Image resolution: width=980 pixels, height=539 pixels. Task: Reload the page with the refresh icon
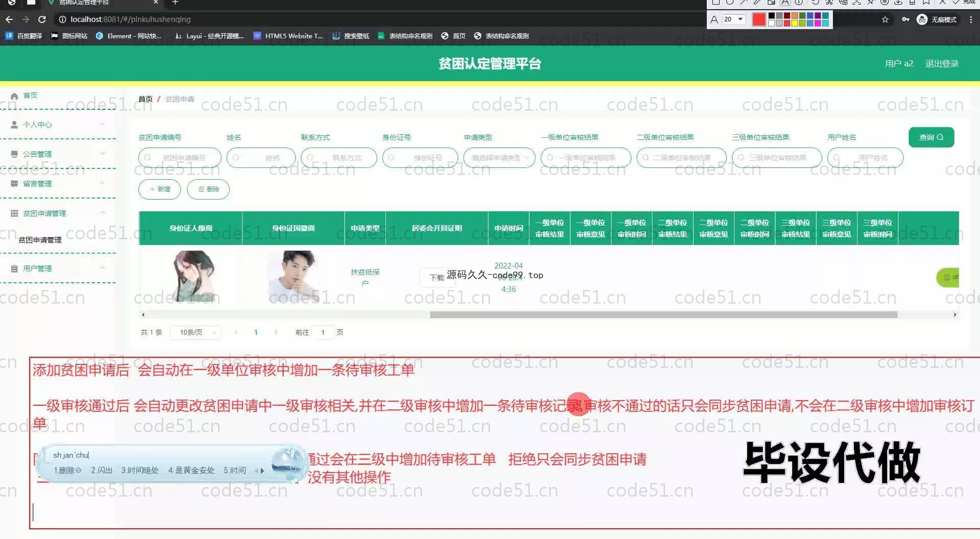pos(42,19)
